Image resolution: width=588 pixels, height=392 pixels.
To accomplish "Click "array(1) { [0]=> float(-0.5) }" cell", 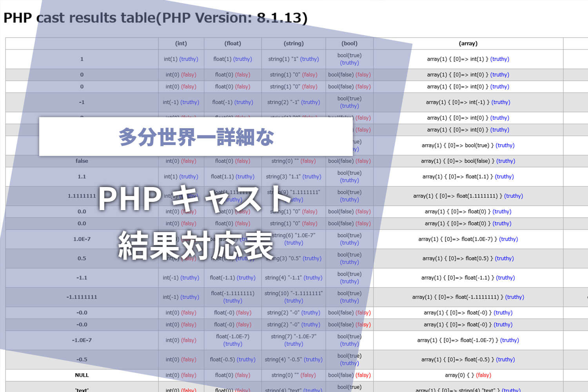I will (x=468, y=359).
